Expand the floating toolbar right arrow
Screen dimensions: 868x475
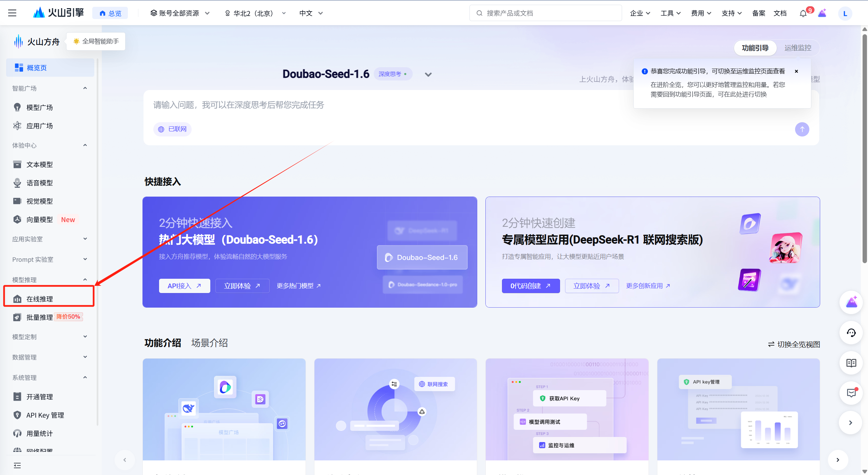pyautogui.click(x=850, y=423)
